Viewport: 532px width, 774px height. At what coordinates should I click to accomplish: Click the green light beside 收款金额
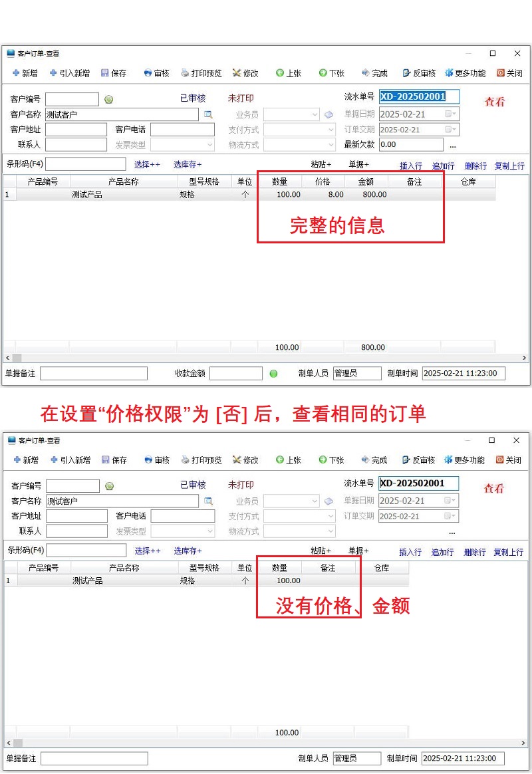click(273, 373)
